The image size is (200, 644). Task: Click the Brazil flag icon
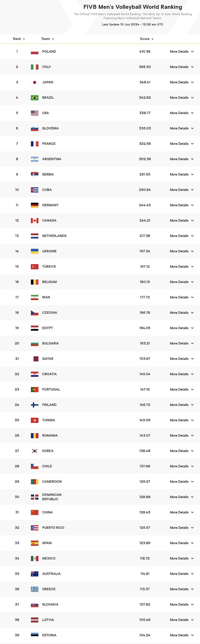click(34, 98)
